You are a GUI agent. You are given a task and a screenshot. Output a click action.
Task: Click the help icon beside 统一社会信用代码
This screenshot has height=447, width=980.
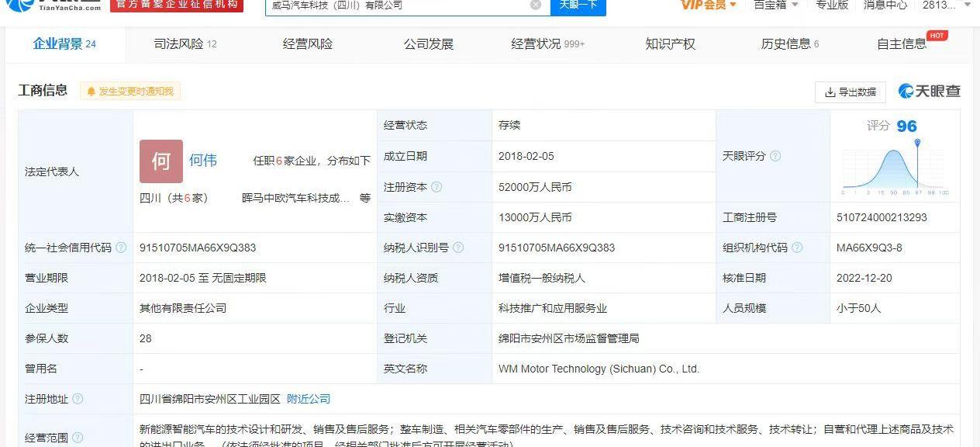(121, 248)
